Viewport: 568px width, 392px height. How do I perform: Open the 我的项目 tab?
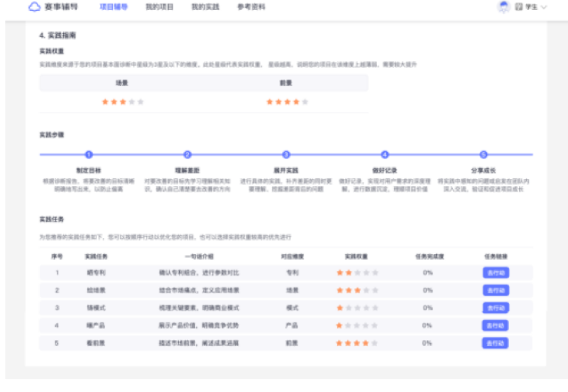[159, 7]
